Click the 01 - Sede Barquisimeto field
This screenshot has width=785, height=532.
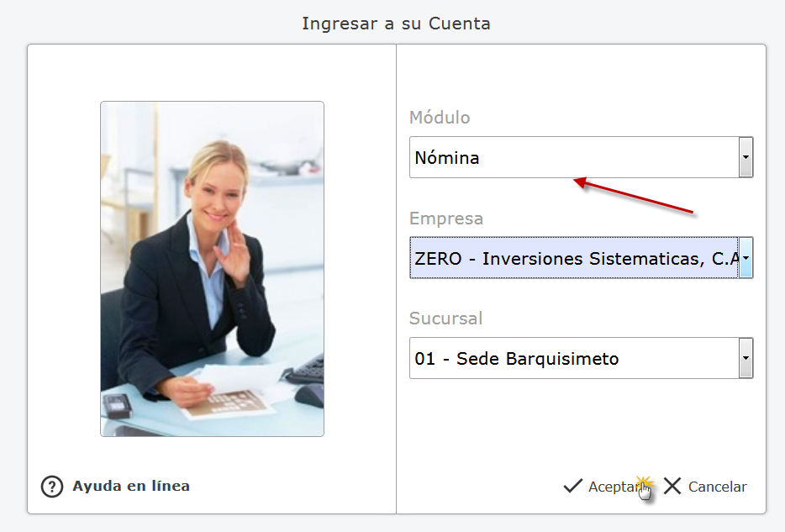(574, 358)
